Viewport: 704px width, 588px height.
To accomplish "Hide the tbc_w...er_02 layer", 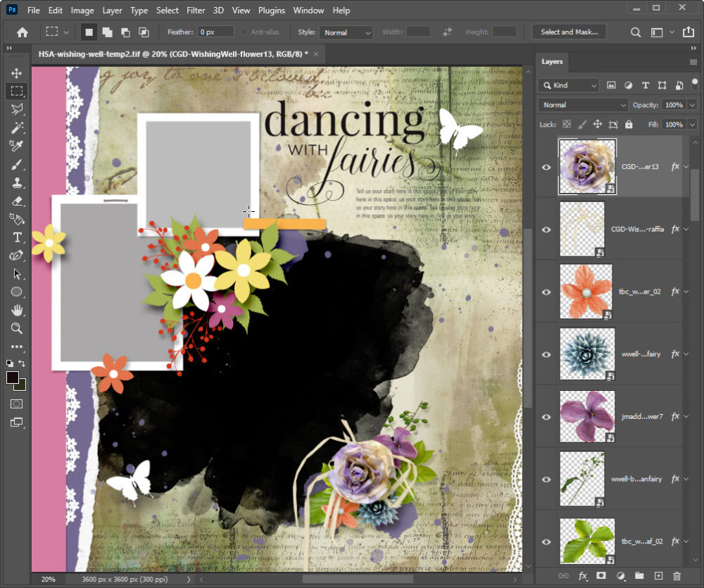I will pos(546,292).
